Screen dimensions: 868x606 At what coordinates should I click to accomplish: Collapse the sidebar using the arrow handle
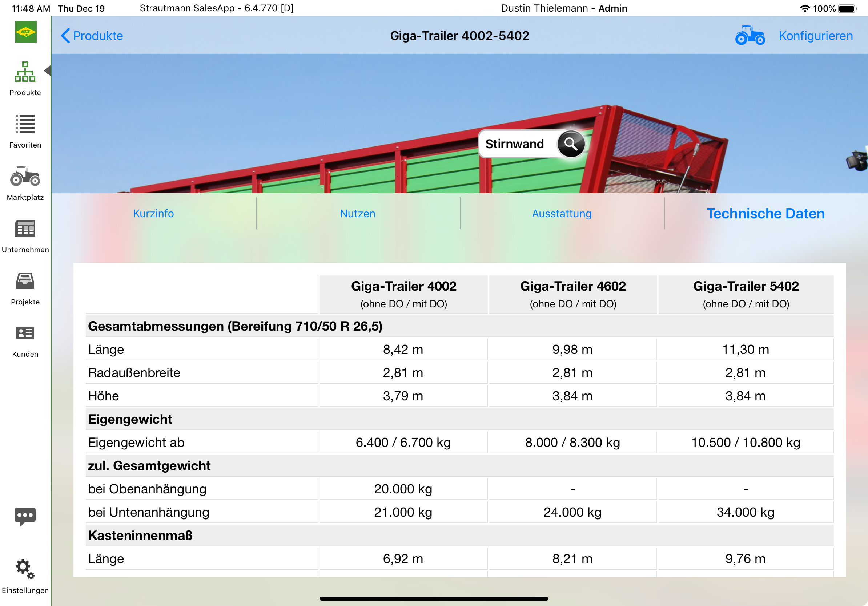(x=48, y=70)
